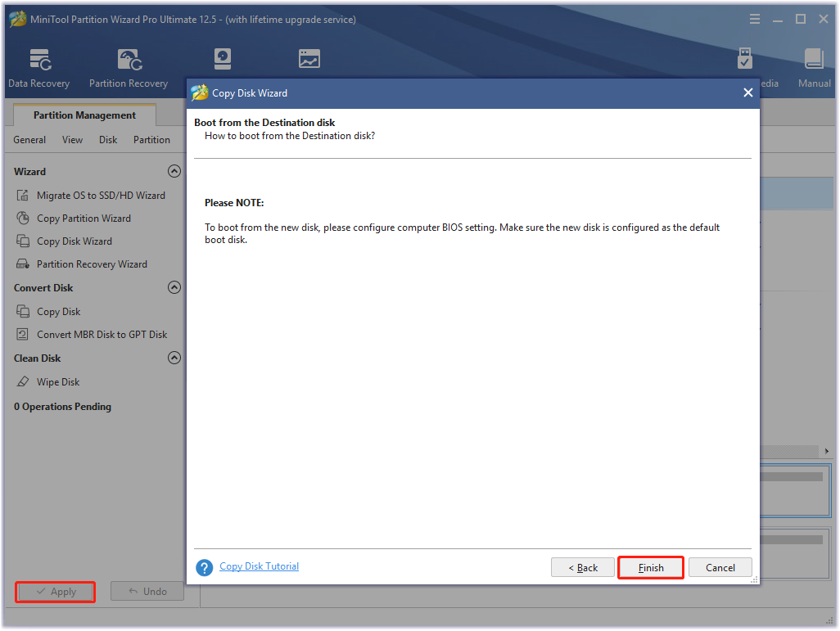This screenshot has width=840, height=631.
Task: Click the 0 Operations Pending text
Action: pos(63,407)
